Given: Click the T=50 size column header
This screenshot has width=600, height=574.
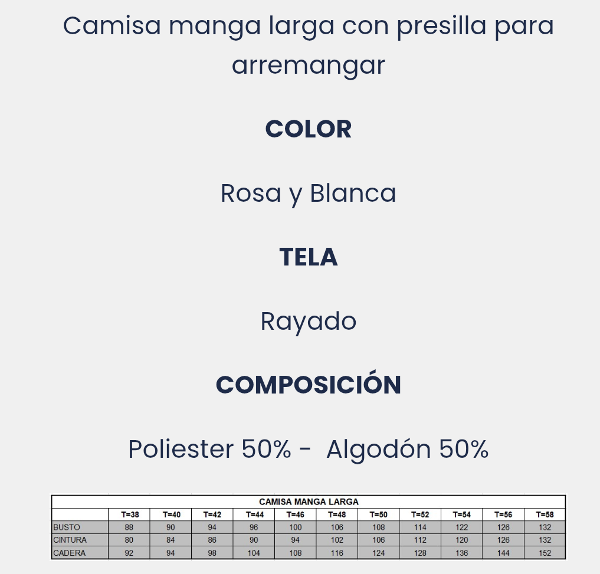Looking at the screenshot, I should point(378,514).
